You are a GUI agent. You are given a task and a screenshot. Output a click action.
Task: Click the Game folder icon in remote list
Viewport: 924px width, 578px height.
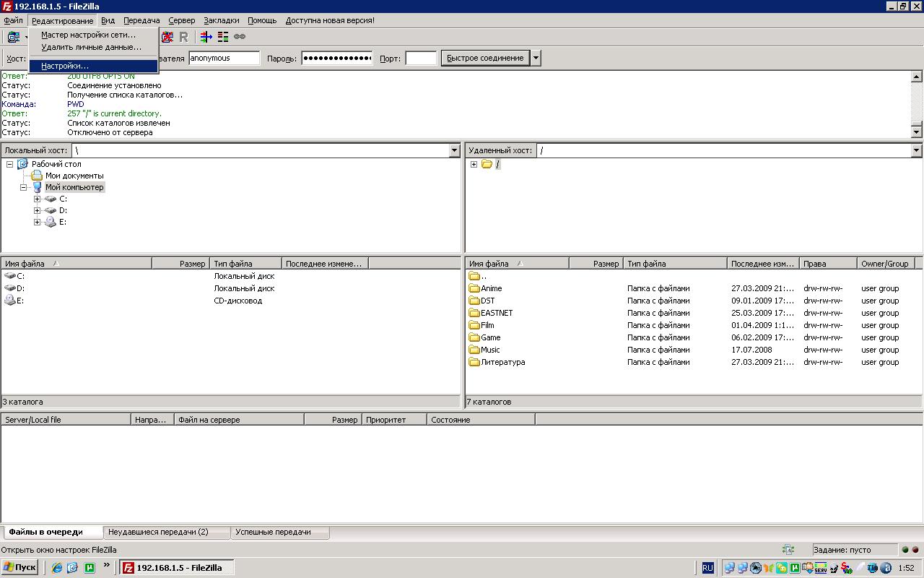pos(474,337)
